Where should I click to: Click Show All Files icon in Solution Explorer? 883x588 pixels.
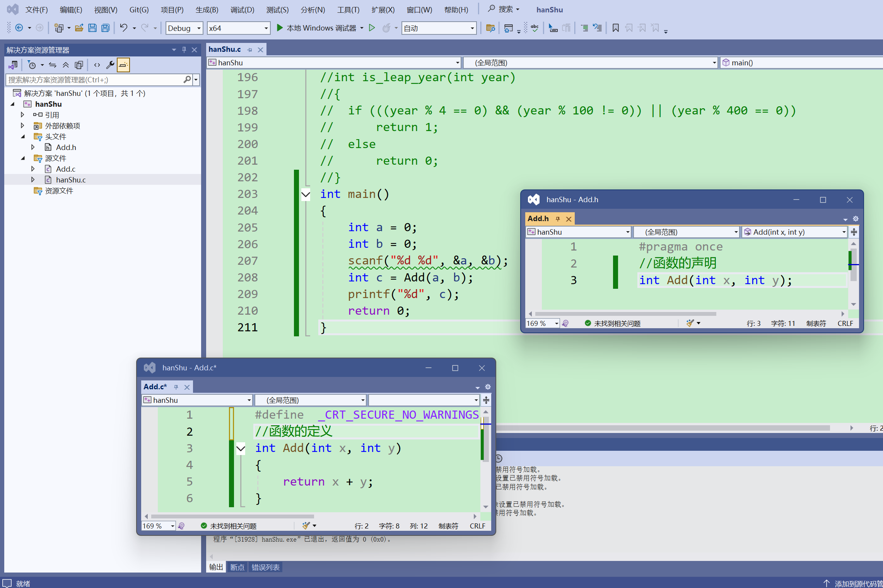click(x=79, y=65)
